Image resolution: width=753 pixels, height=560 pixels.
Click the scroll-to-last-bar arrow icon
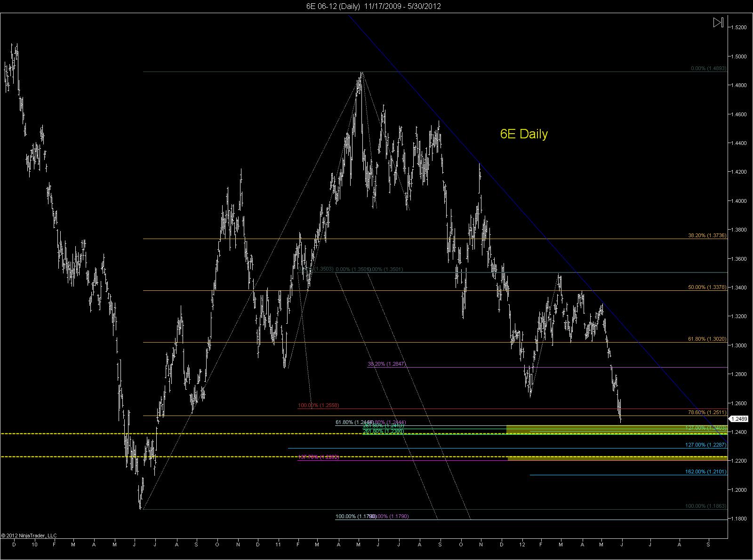click(718, 23)
